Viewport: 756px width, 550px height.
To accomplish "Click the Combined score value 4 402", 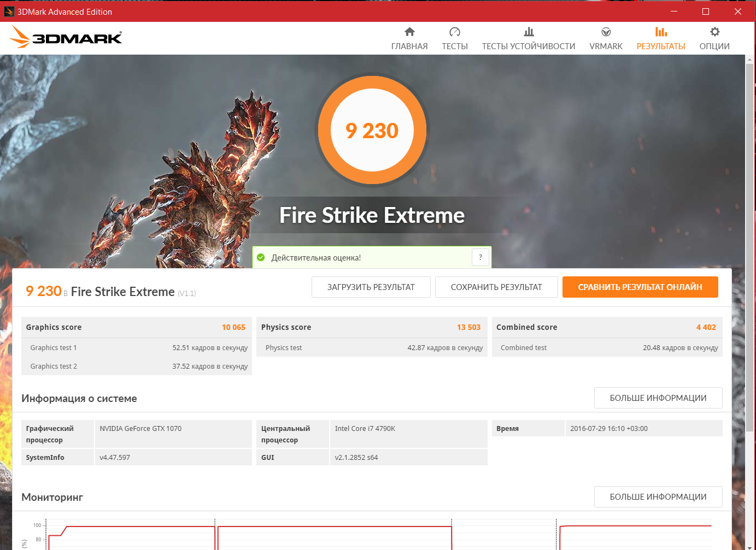I will (x=706, y=327).
